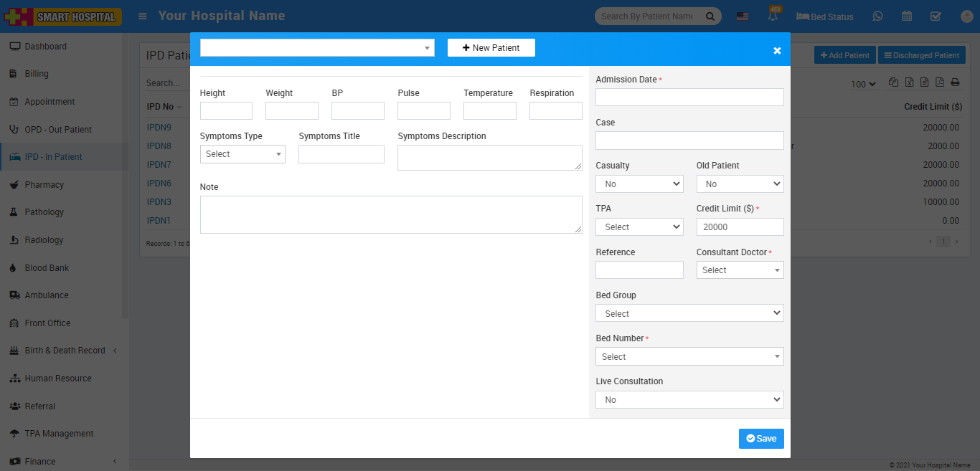Click the search magnifier icon

click(710, 16)
